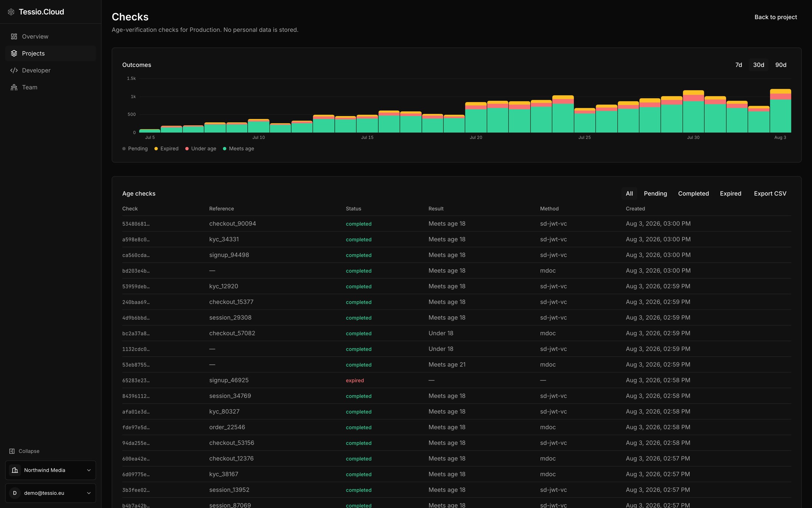Click the Developer code brackets icon
The height and width of the screenshot is (508, 812).
coord(14,70)
